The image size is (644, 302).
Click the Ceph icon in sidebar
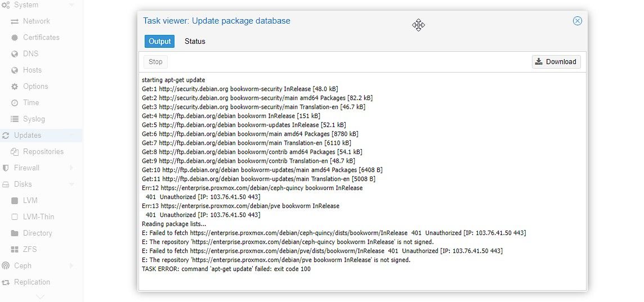(x=6, y=265)
